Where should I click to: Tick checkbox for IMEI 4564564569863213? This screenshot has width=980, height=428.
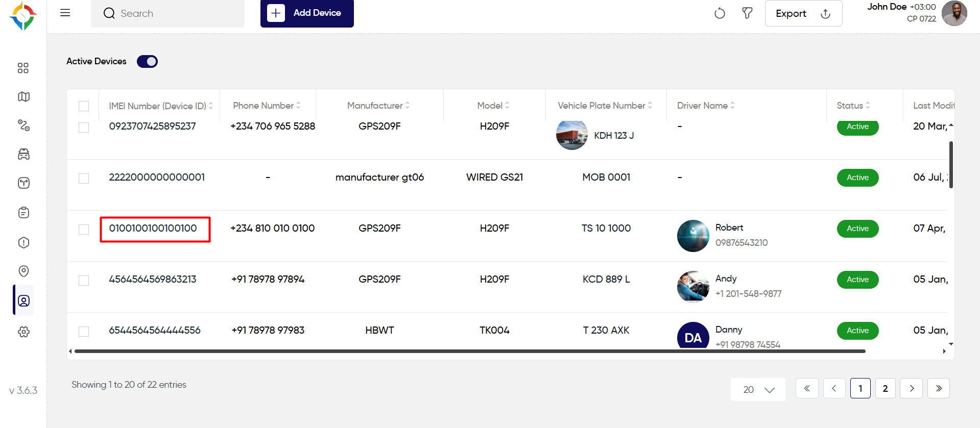pos(84,281)
